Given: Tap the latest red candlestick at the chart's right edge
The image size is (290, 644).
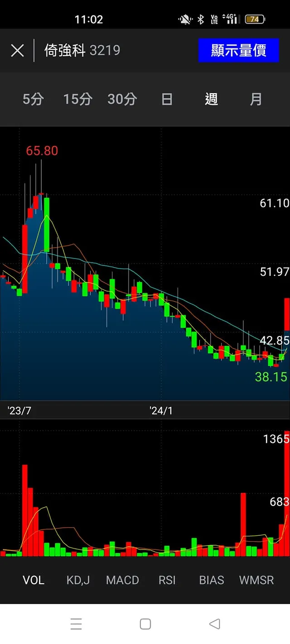Looking at the screenshot, I should click(x=287, y=314).
